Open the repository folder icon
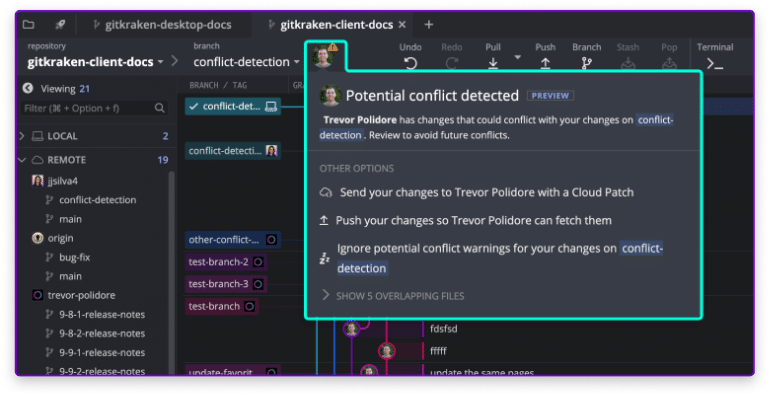This screenshot has width=770, height=397. click(28, 25)
